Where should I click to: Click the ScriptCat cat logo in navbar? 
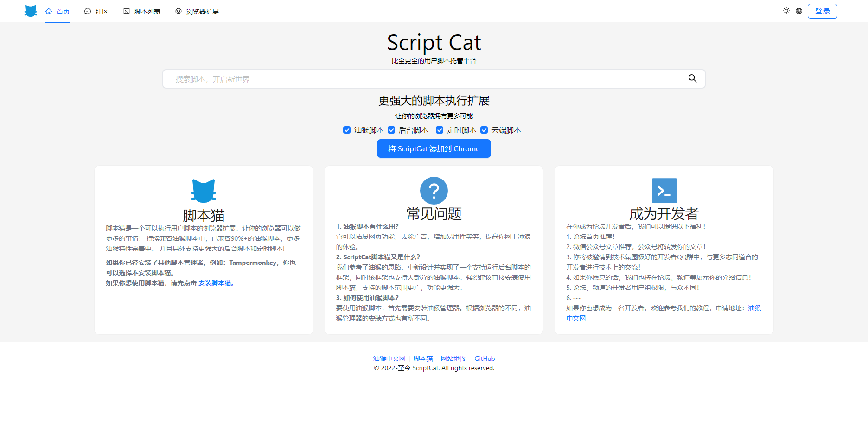tap(31, 11)
